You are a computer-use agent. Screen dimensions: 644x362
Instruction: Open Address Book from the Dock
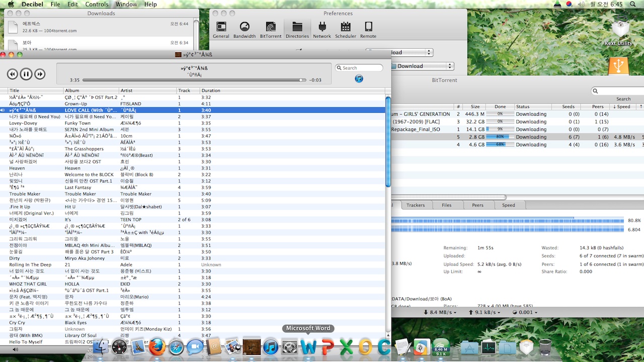coord(213,347)
